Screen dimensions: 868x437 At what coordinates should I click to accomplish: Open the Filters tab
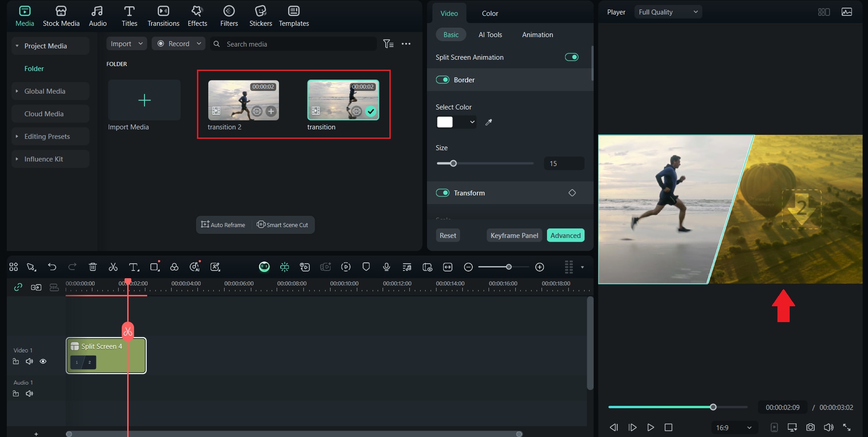[x=229, y=16]
